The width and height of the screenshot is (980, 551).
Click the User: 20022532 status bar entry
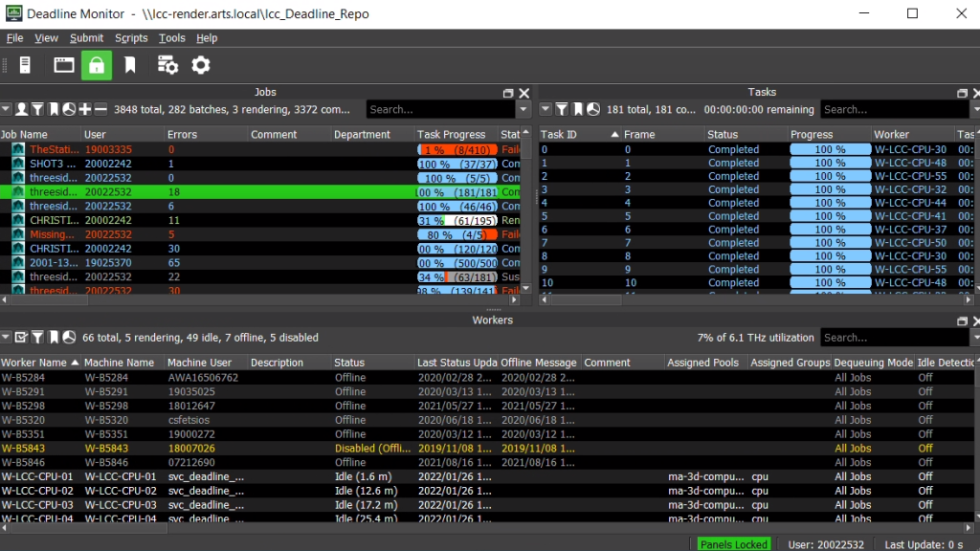click(x=826, y=544)
